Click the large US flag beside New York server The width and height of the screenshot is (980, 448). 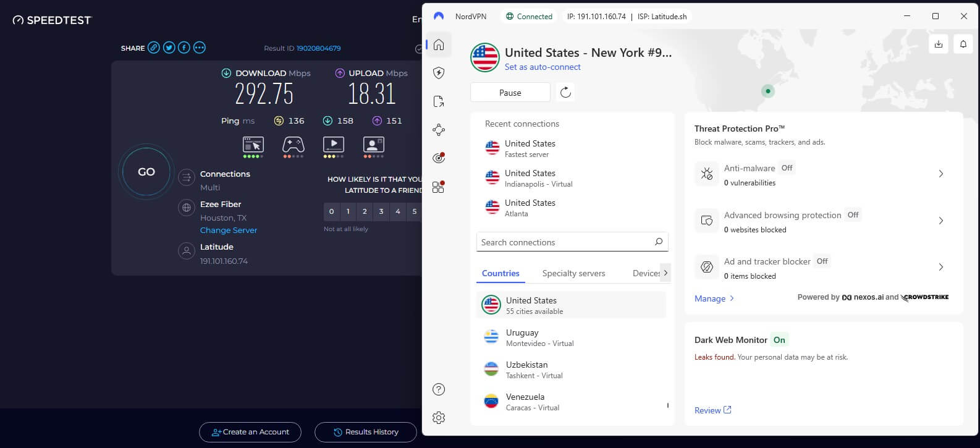click(485, 58)
